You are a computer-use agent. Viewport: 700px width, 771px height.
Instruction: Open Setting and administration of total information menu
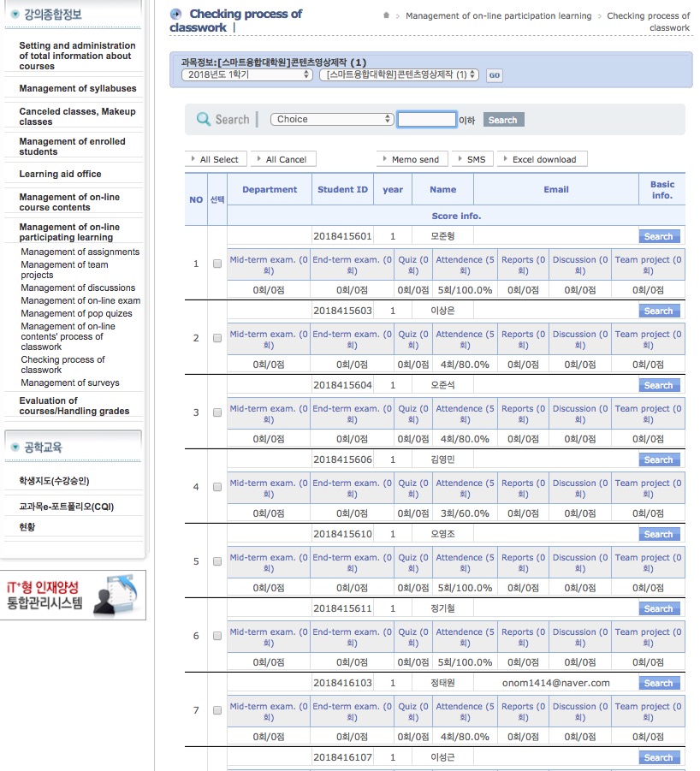click(77, 56)
